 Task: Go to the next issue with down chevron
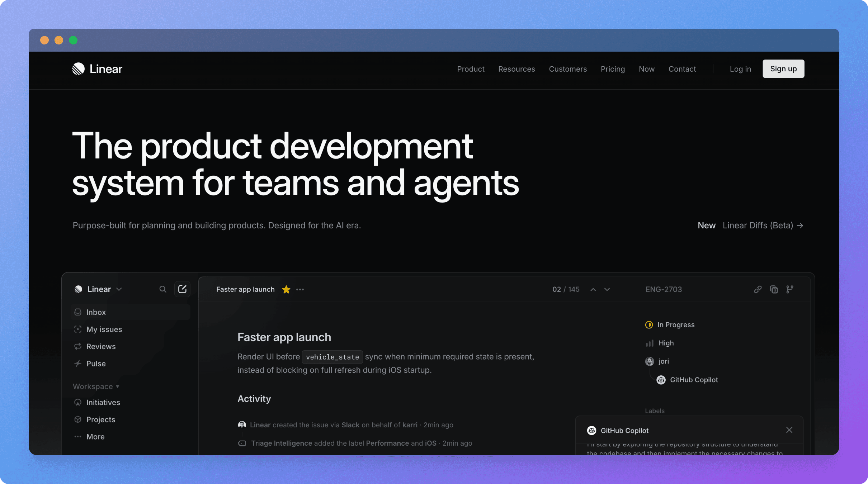pyautogui.click(x=607, y=290)
